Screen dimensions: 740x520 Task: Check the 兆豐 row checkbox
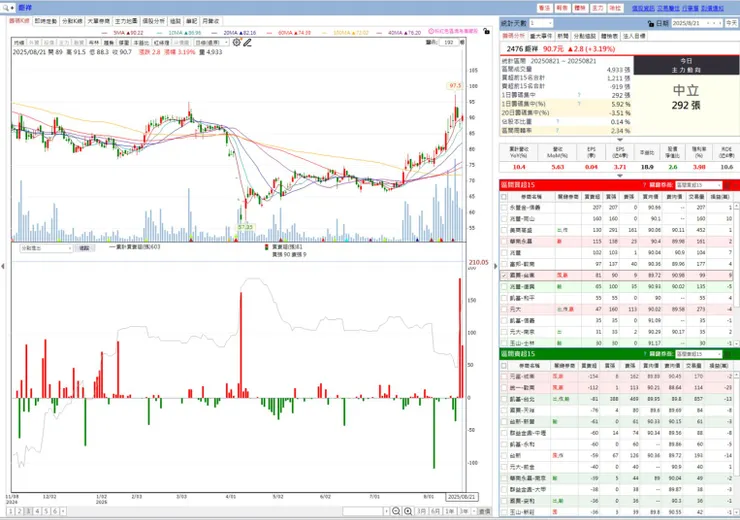pos(504,253)
